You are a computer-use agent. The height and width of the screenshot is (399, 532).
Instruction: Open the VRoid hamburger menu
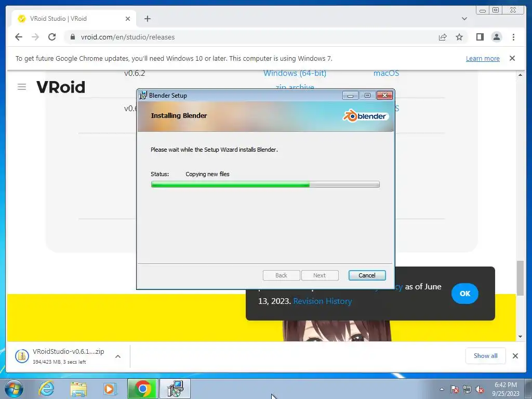tap(22, 87)
